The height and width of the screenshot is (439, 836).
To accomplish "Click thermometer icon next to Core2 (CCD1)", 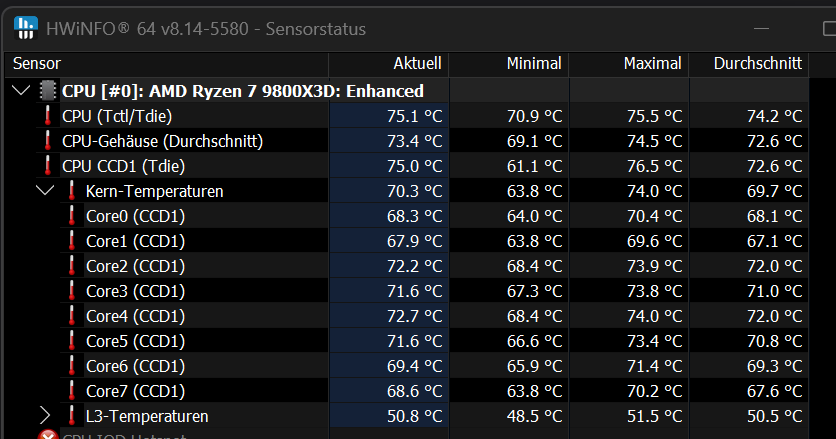I will [71, 266].
